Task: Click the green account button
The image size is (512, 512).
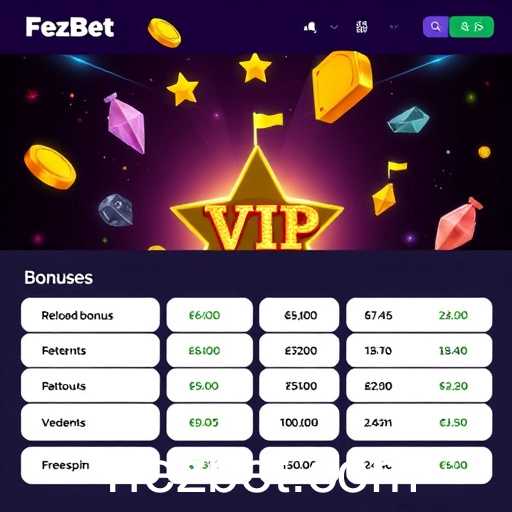Action: [x=472, y=27]
